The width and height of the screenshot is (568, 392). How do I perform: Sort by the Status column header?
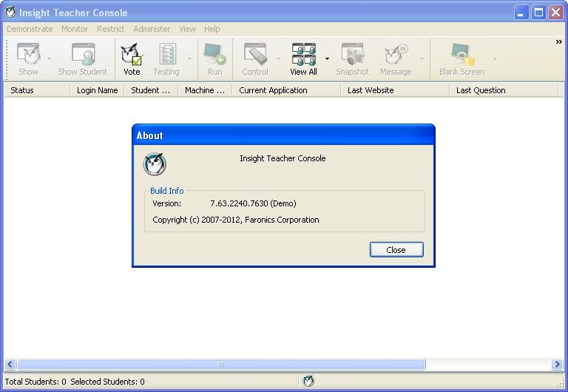pyautogui.click(x=37, y=90)
